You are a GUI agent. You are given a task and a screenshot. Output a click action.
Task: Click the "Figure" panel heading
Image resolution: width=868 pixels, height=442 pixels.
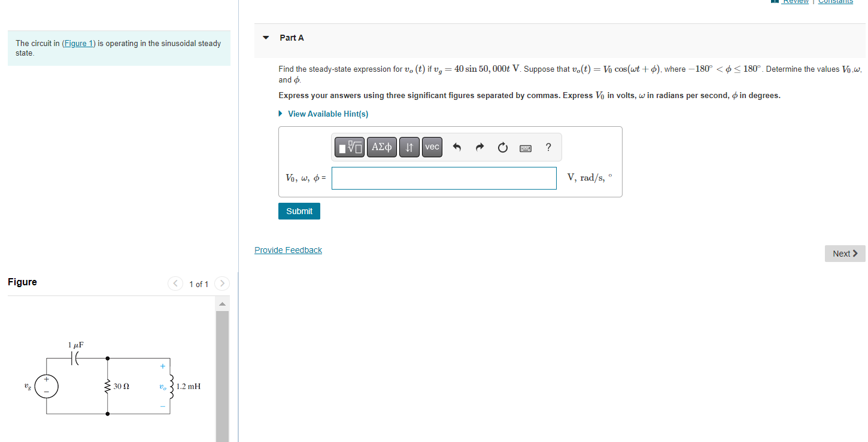pyautogui.click(x=22, y=282)
